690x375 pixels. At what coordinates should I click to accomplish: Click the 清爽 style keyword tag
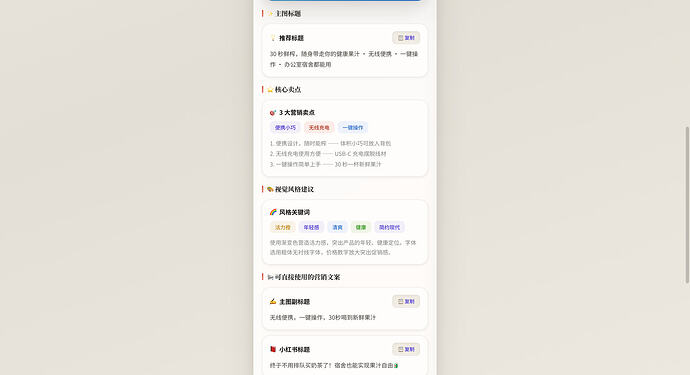tap(337, 228)
